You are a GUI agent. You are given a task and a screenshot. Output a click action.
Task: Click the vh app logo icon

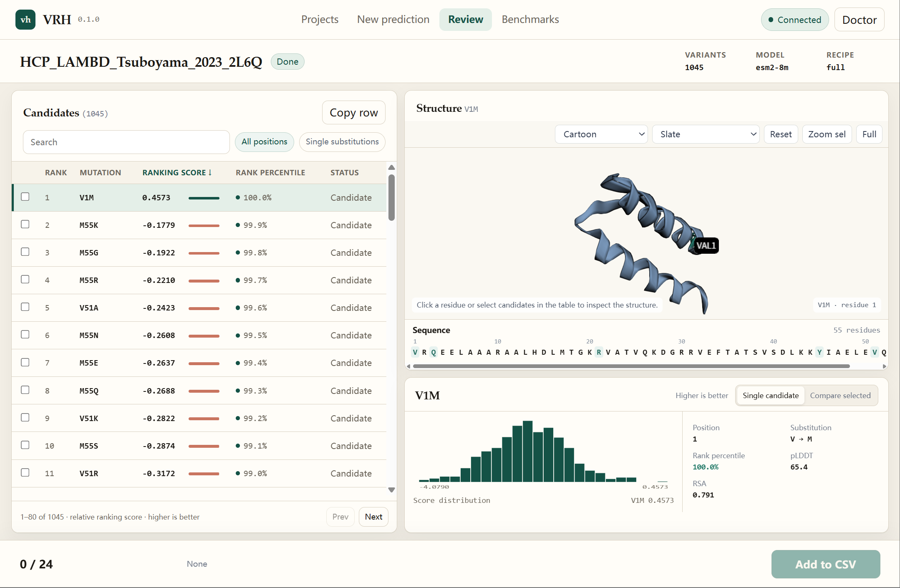point(25,20)
